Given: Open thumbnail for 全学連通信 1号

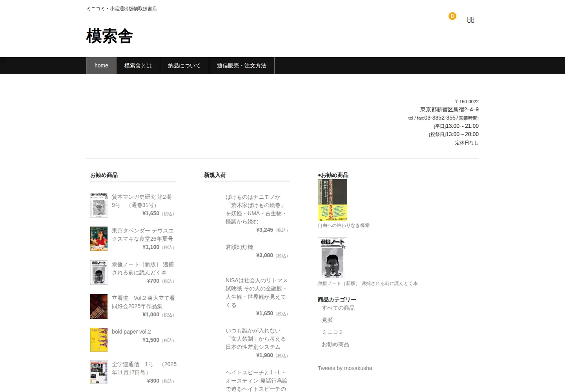Looking at the screenshot, I should [x=99, y=372].
